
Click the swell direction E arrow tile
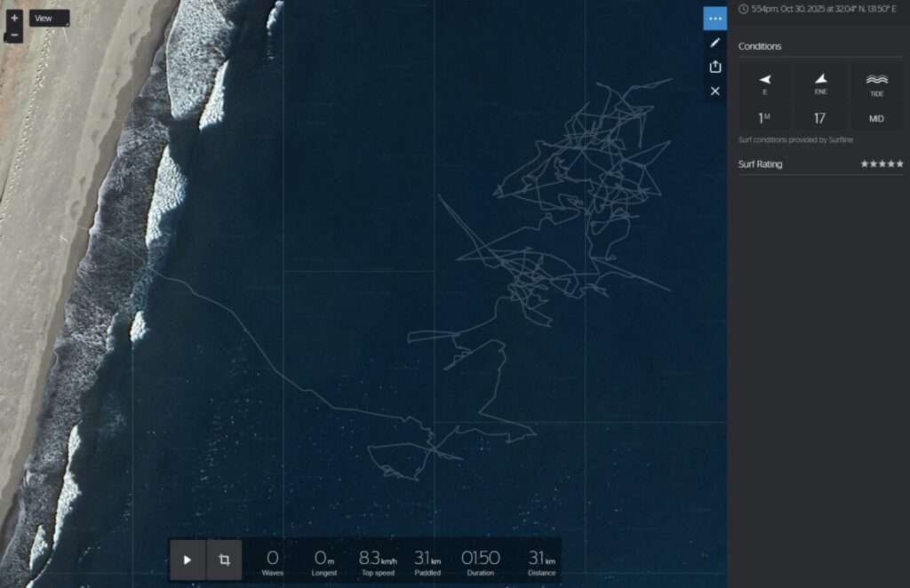tap(764, 83)
